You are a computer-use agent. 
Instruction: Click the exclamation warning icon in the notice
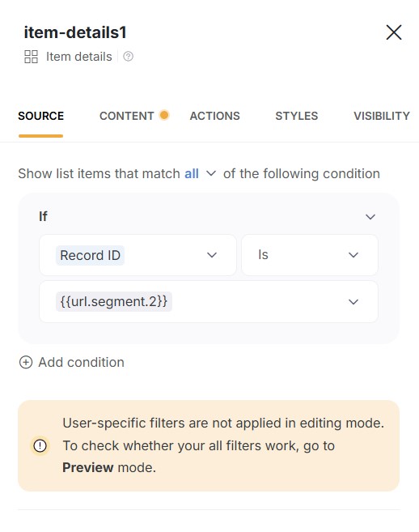pyautogui.click(x=40, y=445)
